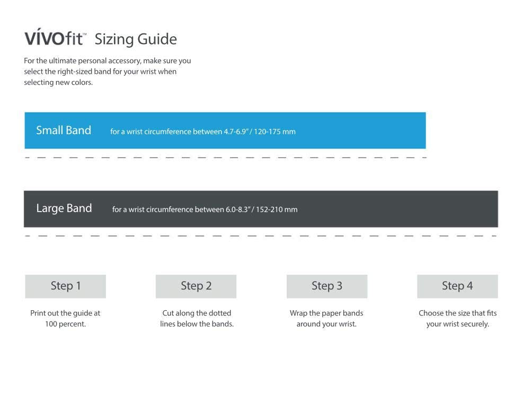Click the Sizing Guide title
This screenshot has height=402, width=532.
click(x=136, y=39)
